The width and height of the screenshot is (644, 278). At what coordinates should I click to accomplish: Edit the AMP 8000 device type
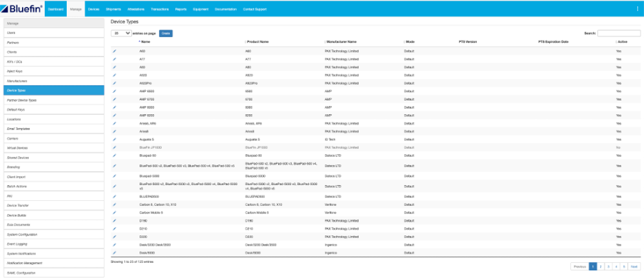(115, 107)
